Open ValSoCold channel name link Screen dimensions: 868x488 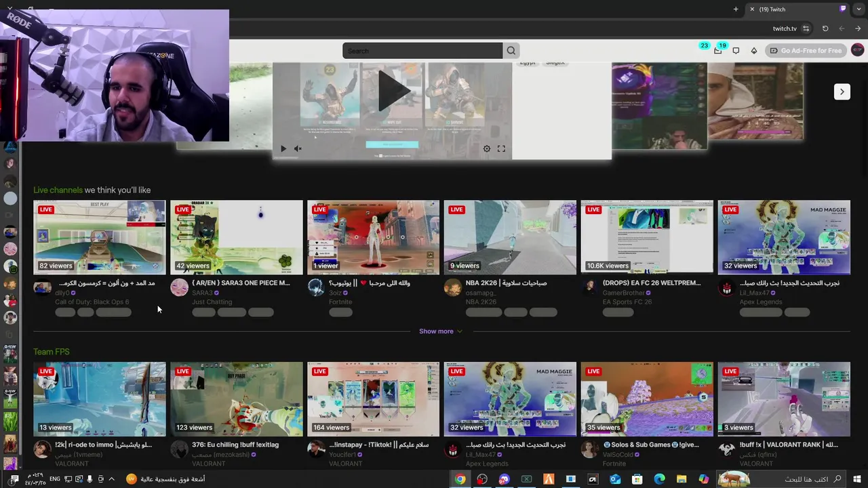pyautogui.click(x=618, y=455)
